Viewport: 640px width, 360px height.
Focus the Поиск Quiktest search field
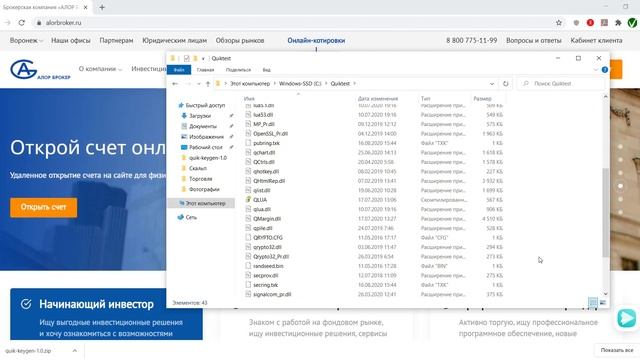(561, 84)
